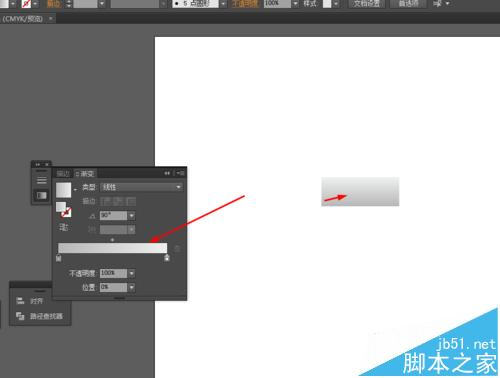Click the delete stop trash icon

click(x=177, y=248)
